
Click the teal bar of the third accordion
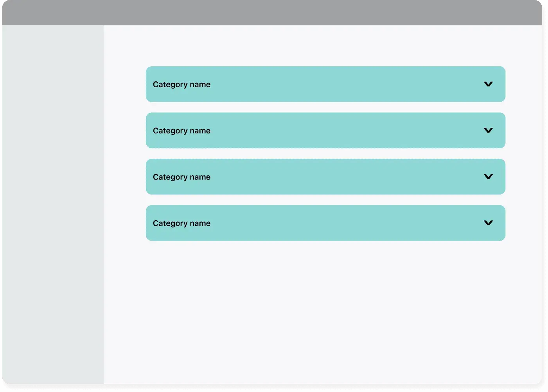[325, 176]
